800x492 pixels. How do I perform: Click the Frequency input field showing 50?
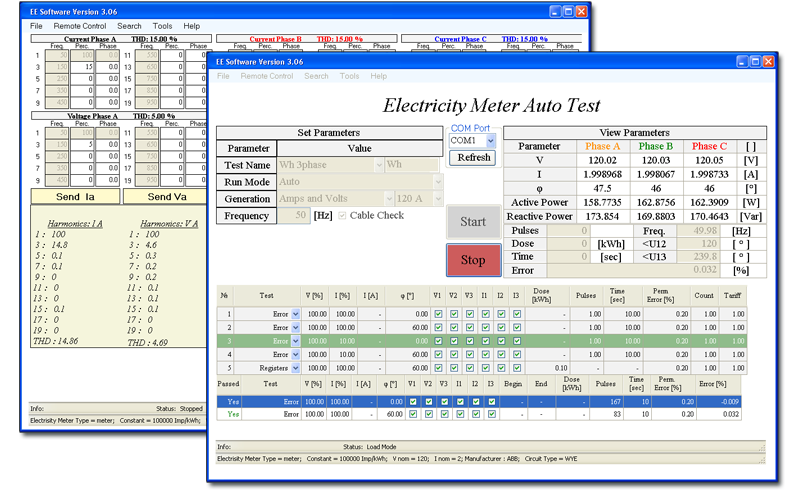click(293, 215)
